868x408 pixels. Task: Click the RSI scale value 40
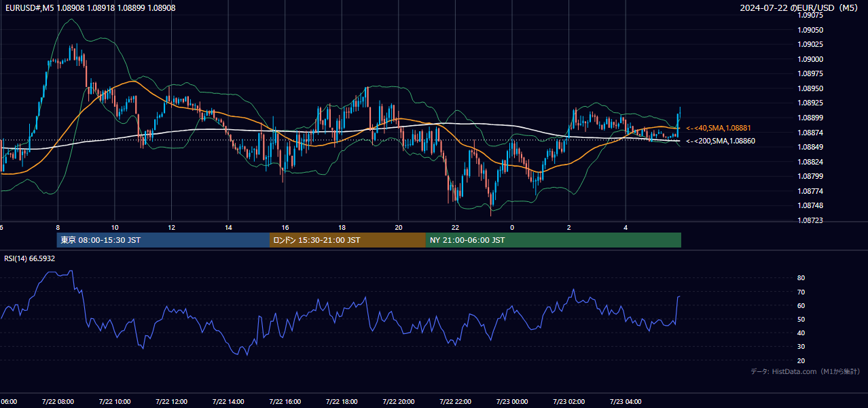tap(801, 333)
